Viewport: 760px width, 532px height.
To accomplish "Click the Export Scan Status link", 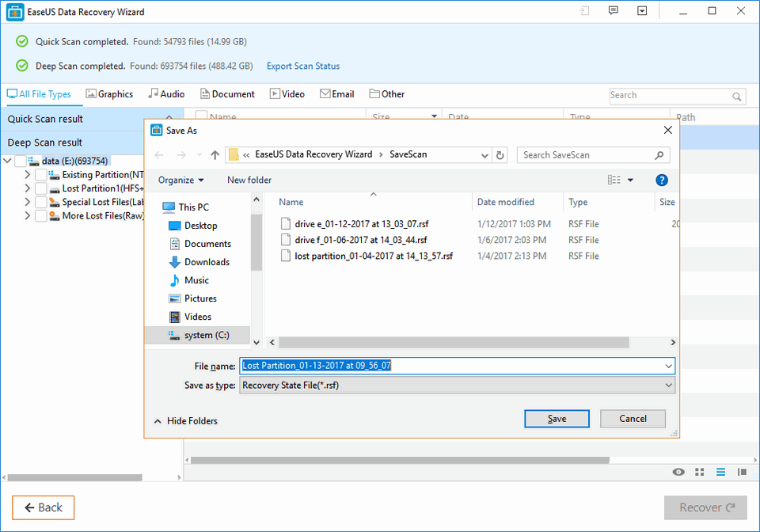I will [303, 66].
